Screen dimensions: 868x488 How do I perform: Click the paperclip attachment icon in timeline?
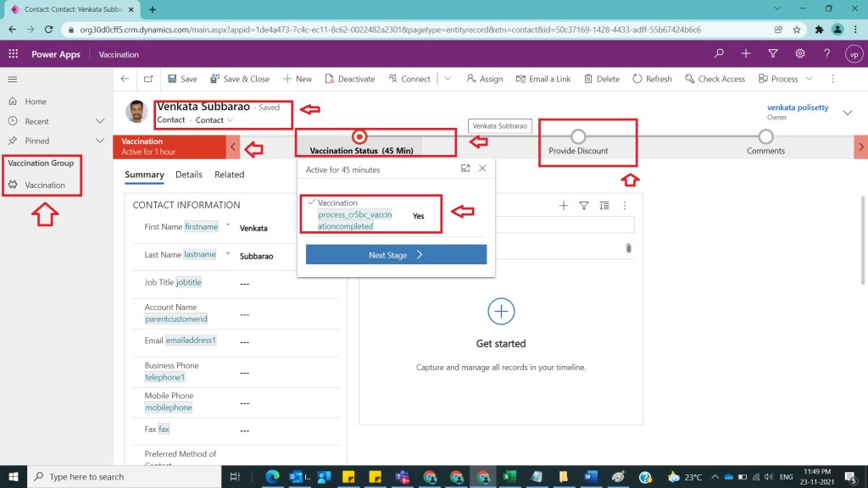pyautogui.click(x=628, y=248)
